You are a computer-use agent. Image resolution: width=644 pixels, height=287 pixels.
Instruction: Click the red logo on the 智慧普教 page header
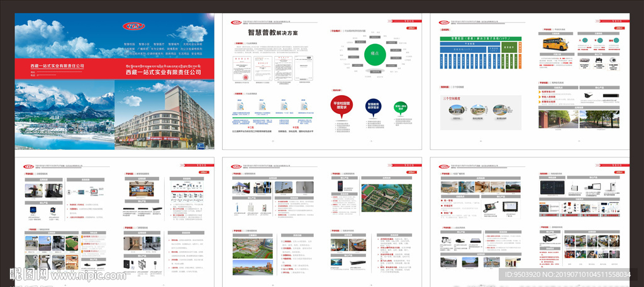point(236,23)
